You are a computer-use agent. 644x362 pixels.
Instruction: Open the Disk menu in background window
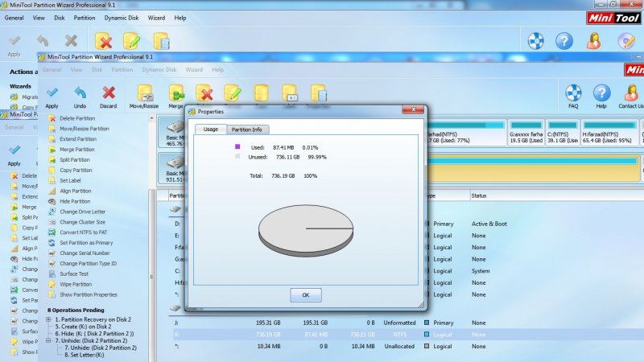click(x=59, y=18)
